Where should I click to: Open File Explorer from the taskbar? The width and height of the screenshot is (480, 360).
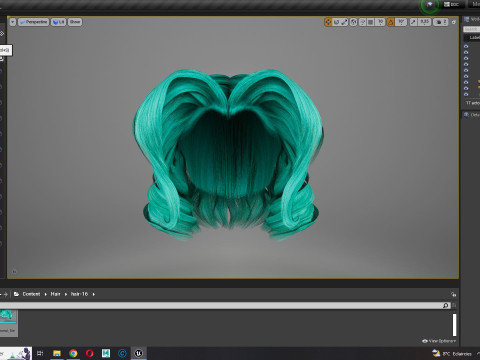pyautogui.click(x=57, y=353)
